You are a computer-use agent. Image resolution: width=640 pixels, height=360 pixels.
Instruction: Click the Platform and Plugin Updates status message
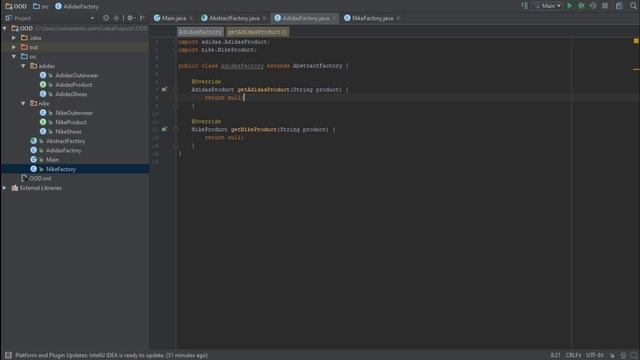click(x=111, y=356)
